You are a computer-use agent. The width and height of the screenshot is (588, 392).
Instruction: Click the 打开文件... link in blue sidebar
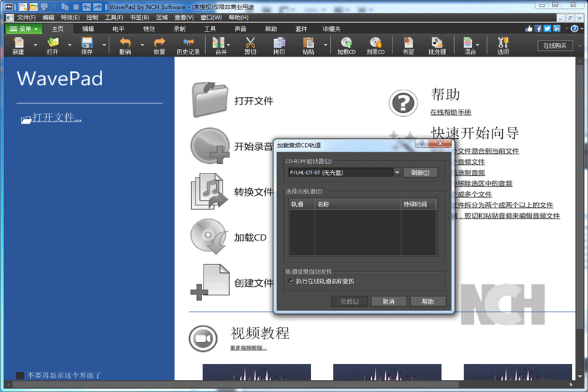point(57,118)
